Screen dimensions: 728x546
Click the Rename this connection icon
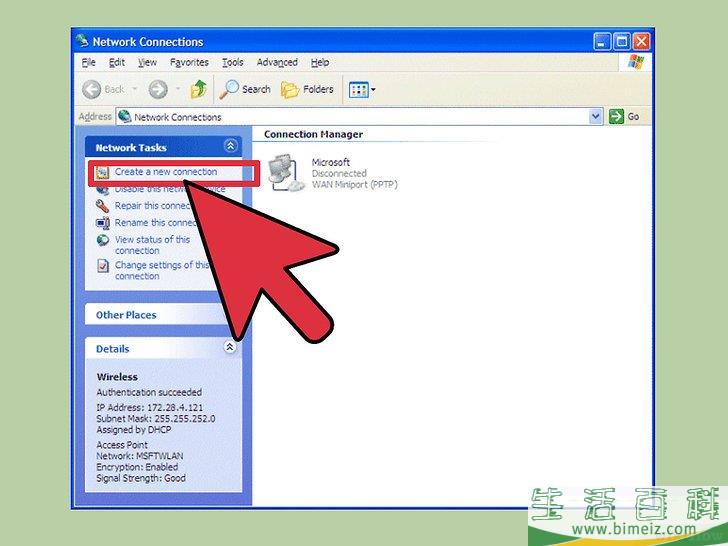(102, 223)
